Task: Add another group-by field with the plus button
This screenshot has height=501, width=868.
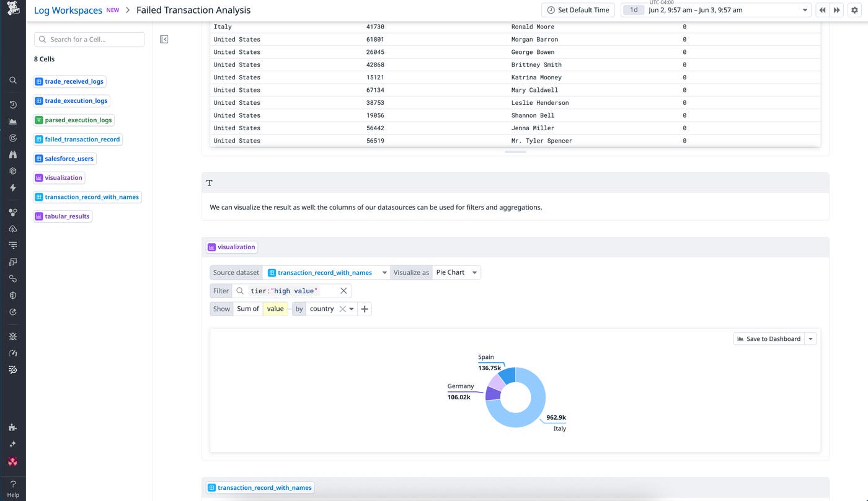Action: point(365,309)
